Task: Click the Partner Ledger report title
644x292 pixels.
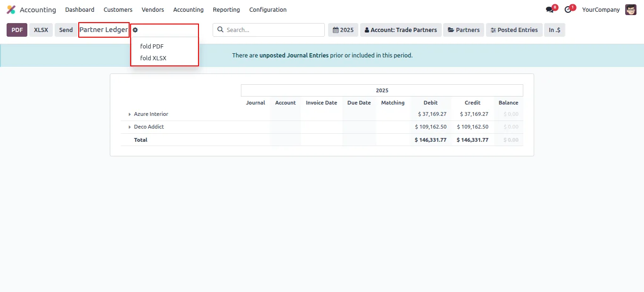Action: [104, 30]
